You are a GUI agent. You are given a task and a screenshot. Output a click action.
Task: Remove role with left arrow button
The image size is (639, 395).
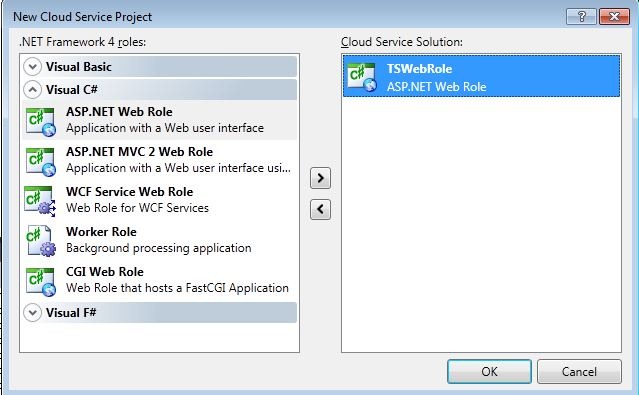pyautogui.click(x=320, y=209)
